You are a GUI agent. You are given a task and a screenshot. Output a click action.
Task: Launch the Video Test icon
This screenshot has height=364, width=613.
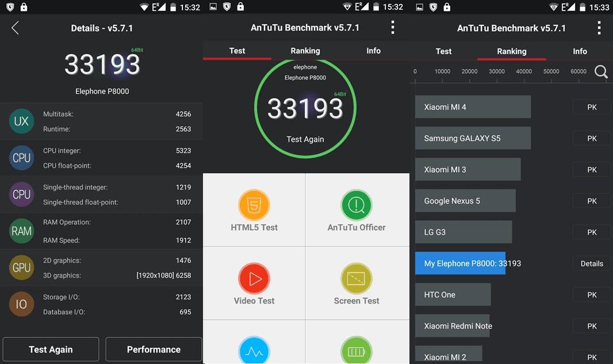tap(254, 278)
